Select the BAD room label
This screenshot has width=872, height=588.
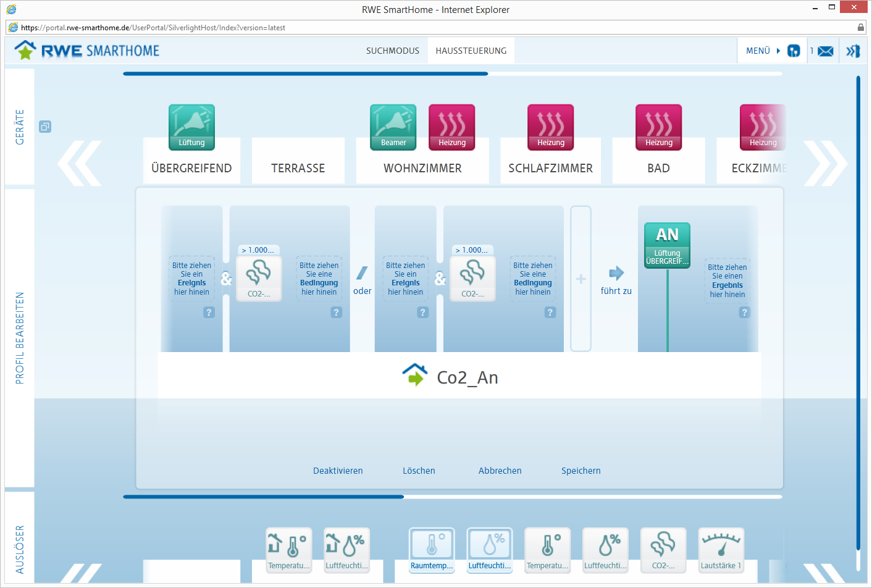point(658,168)
